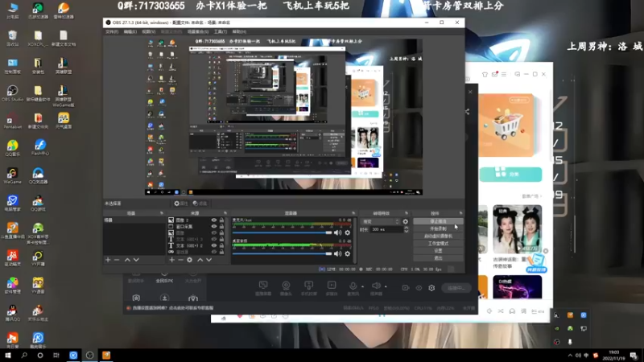Image resolution: width=644 pixels, height=362 pixels.
Task: Remove selected source with minus icon
Action: coord(180,260)
